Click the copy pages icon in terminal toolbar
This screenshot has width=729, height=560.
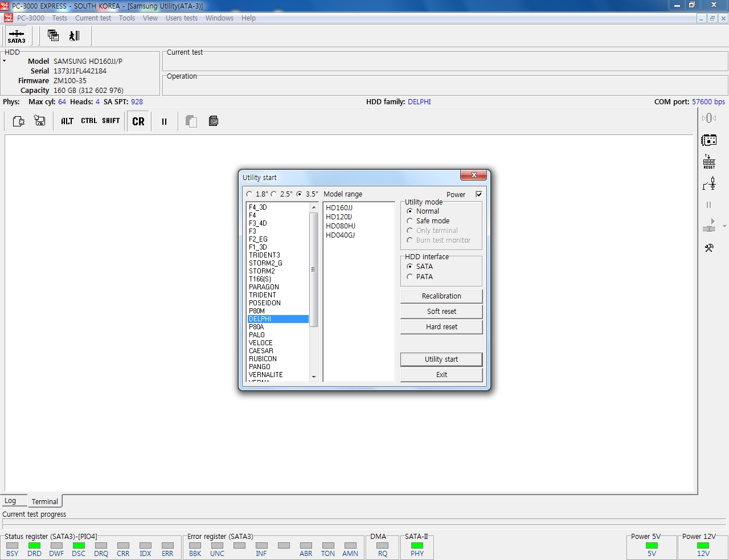[191, 121]
